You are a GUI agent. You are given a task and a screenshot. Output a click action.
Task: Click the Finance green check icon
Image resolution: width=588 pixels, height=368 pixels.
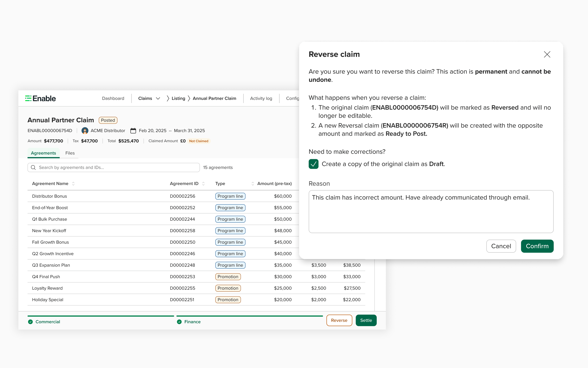[x=179, y=322]
